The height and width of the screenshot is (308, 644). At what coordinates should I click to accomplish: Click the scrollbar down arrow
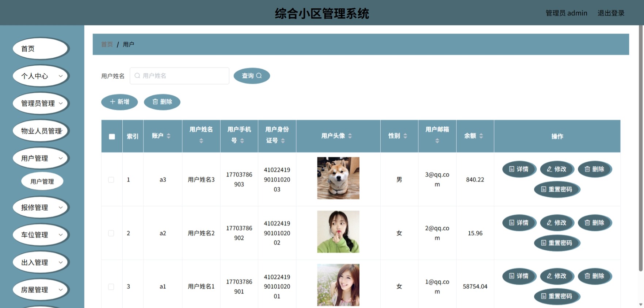pyautogui.click(x=641, y=304)
